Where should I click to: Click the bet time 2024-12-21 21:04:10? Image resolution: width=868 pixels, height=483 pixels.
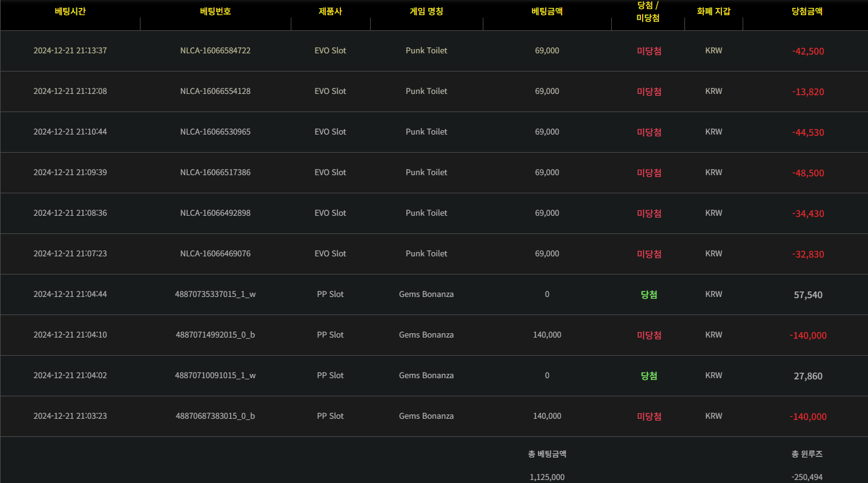click(x=70, y=335)
